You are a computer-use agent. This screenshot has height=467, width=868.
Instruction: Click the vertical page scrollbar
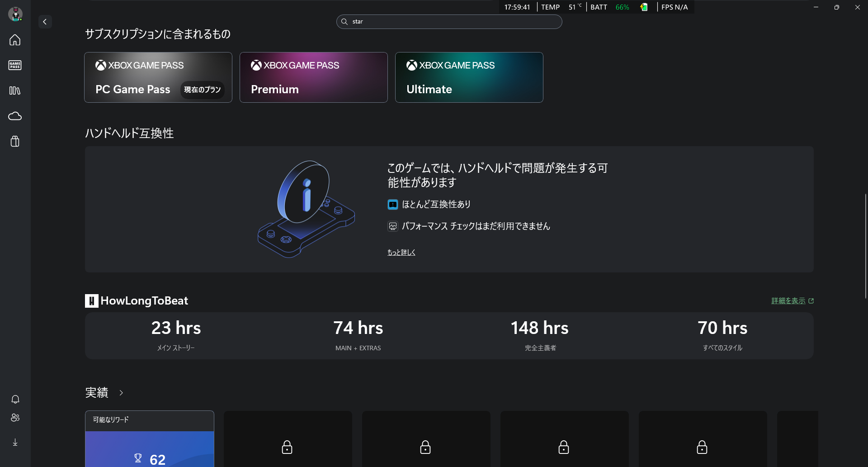pos(866,246)
